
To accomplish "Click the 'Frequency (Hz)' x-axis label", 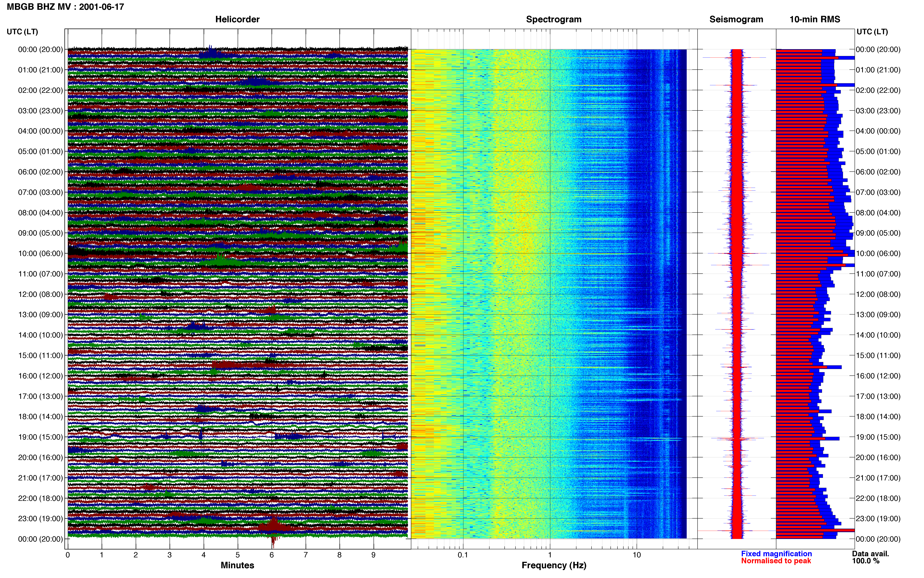I will 554,565.
